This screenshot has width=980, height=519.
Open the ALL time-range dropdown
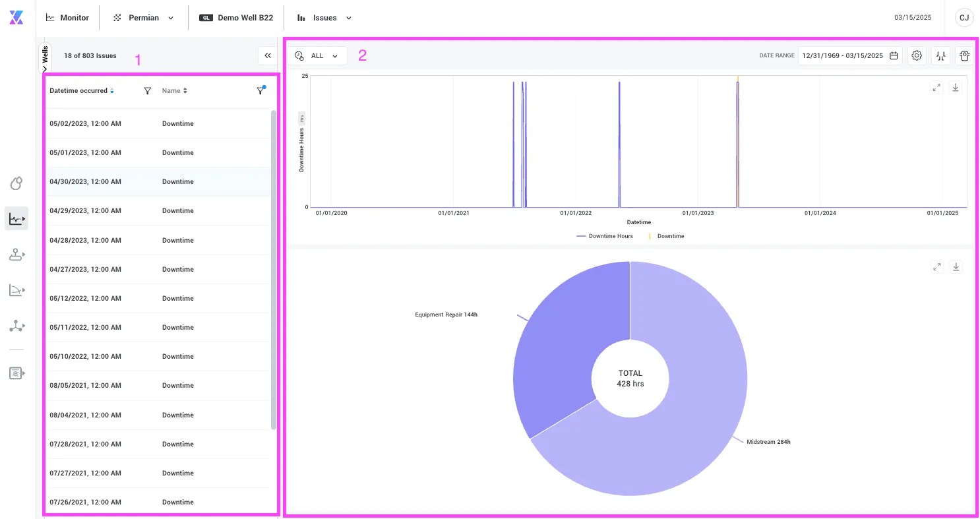317,56
